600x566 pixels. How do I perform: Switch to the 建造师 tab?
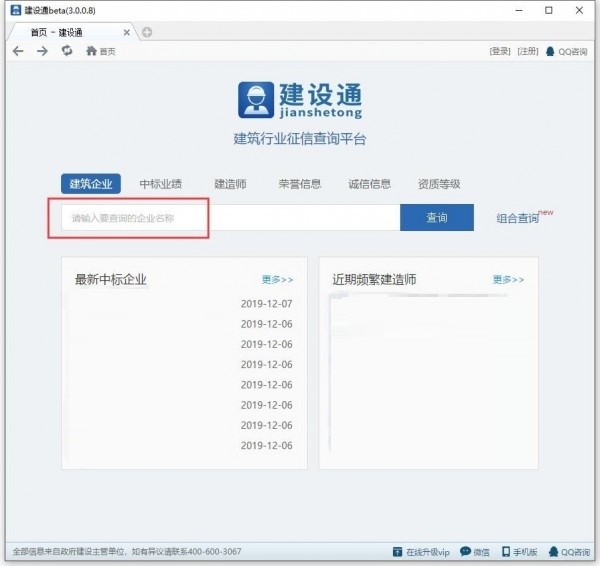[x=230, y=184]
